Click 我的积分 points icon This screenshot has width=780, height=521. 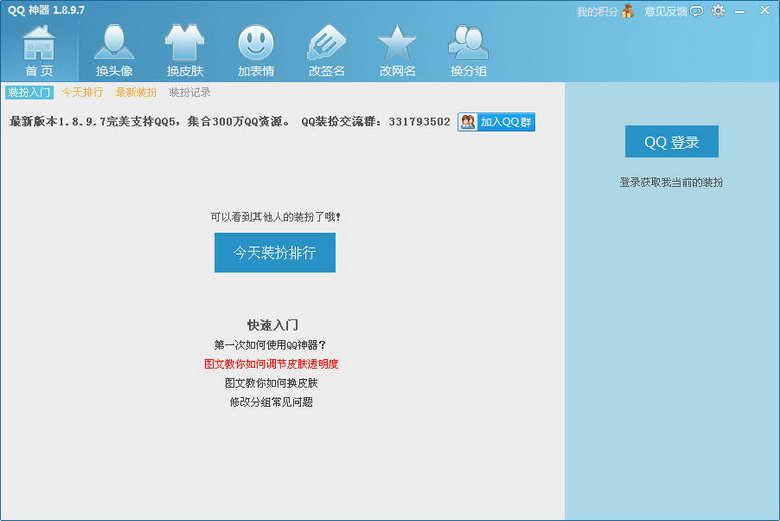tap(628, 11)
